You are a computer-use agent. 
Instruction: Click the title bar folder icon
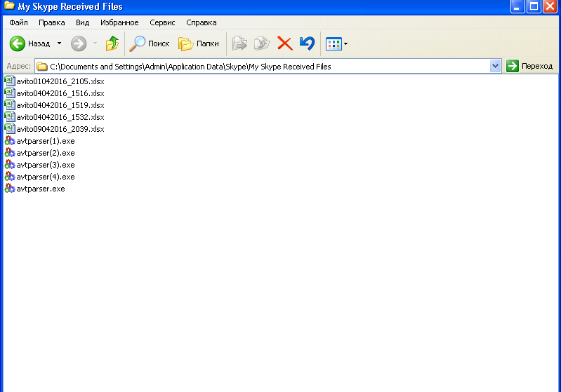(x=9, y=6)
